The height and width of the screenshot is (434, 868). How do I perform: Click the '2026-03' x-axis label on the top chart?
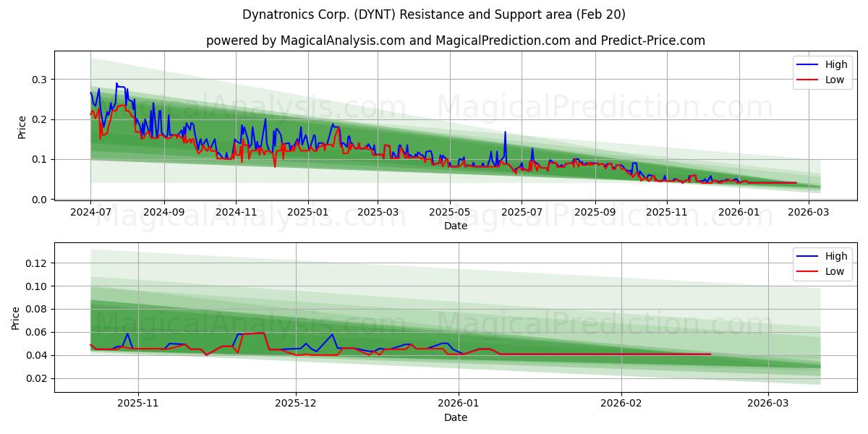(810, 213)
